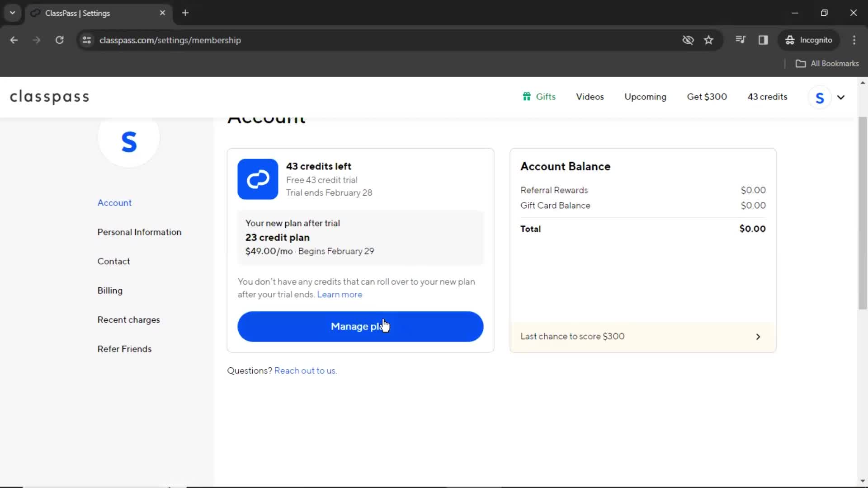The height and width of the screenshot is (488, 868).
Task: Click Reach out to us link
Action: (x=306, y=371)
